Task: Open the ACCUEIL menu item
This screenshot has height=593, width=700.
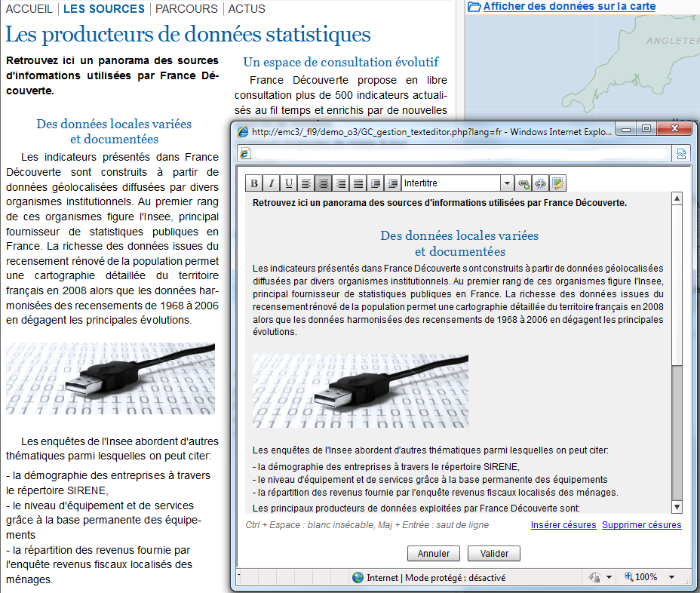Action: coord(29,9)
